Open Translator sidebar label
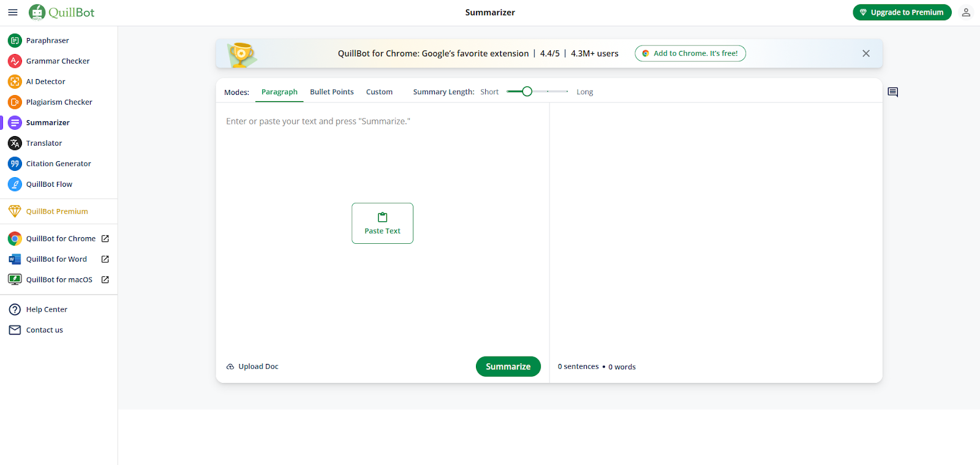Viewport: 980px width, 465px height. pyautogui.click(x=44, y=143)
